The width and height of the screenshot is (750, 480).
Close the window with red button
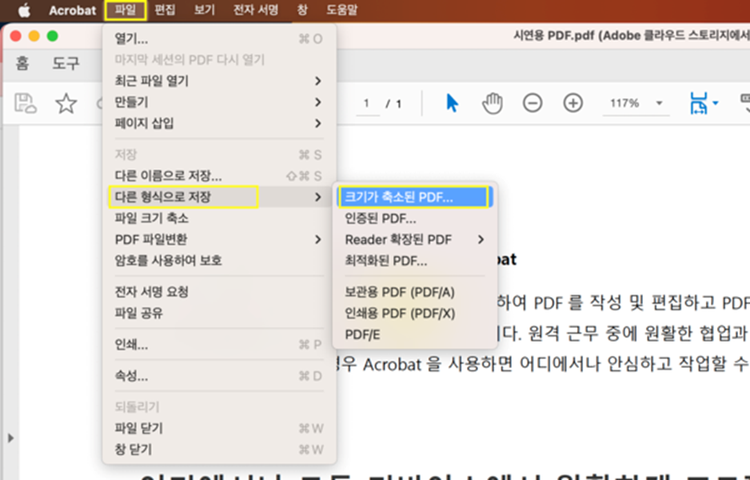(16, 36)
